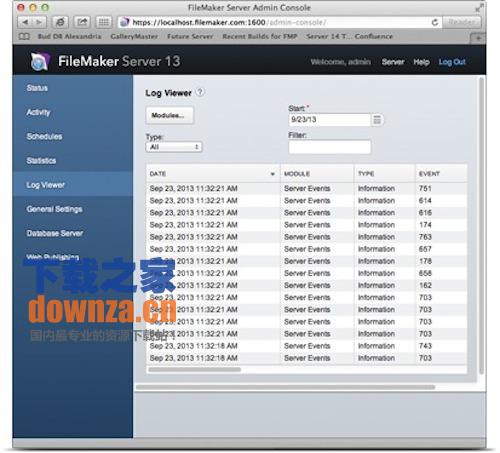Screen dimensions: 500x453
Task: Open the Bud DB Alexandria bookmark
Action: click(69, 36)
